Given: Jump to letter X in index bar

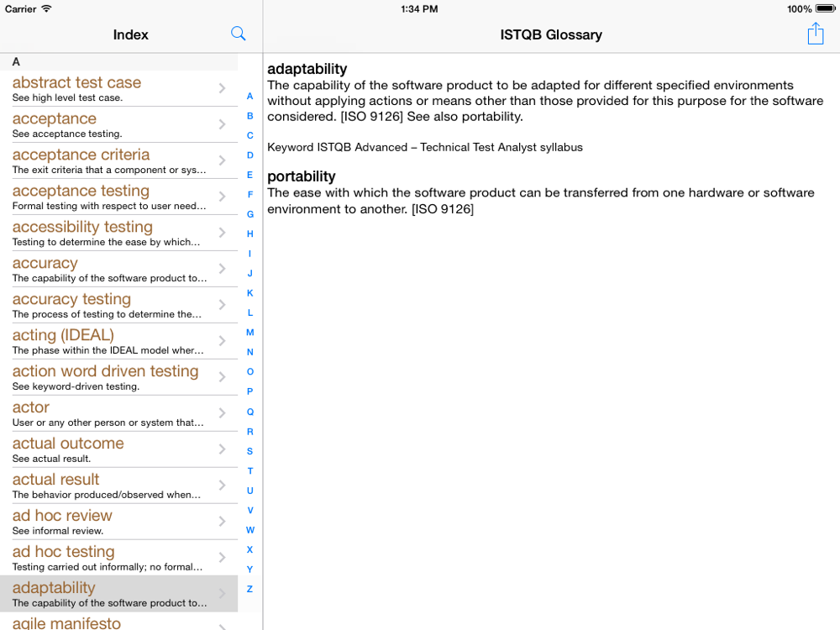Looking at the screenshot, I should point(249,549).
